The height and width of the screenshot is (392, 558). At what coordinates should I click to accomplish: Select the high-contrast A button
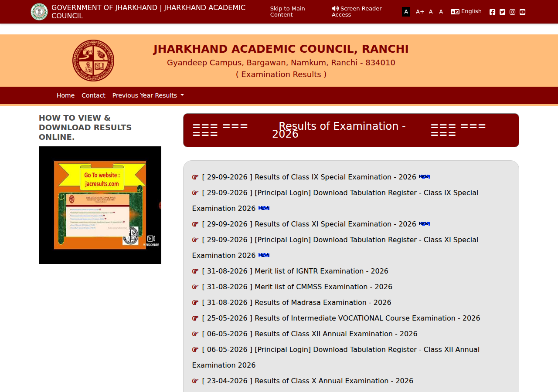(x=406, y=12)
